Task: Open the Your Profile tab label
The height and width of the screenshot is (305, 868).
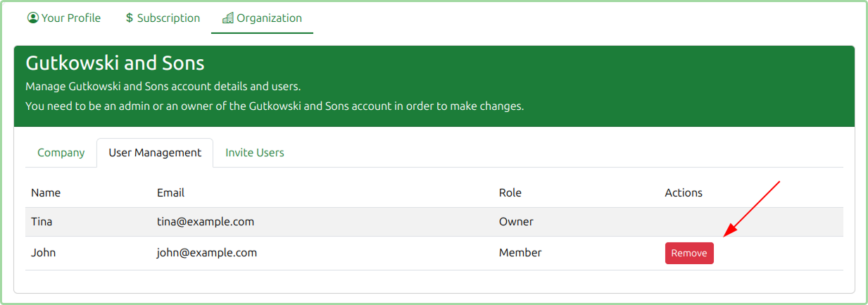Action: (71, 18)
